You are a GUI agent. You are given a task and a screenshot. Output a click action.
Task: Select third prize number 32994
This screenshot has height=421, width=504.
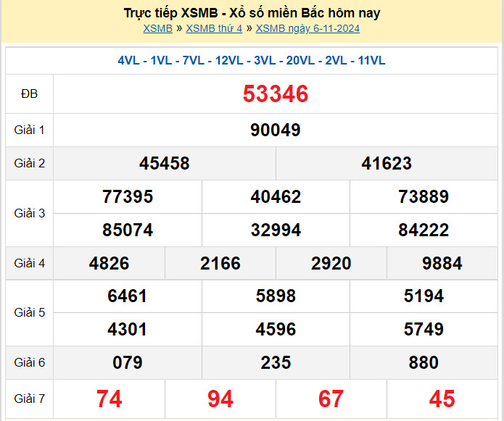tap(276, 230)
